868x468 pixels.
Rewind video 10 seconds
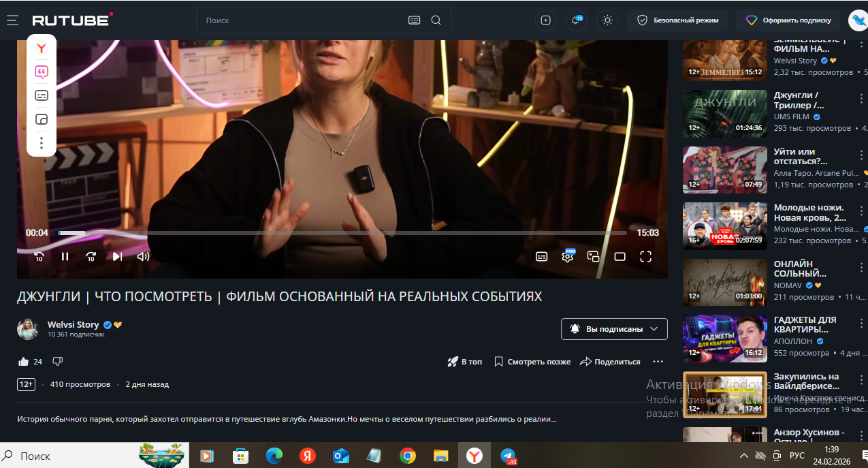pyautogui.click(x=39, y=257)
